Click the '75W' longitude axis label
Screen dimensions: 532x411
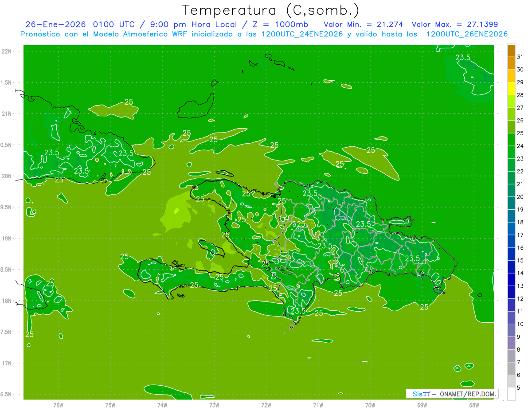pos(110,405)
